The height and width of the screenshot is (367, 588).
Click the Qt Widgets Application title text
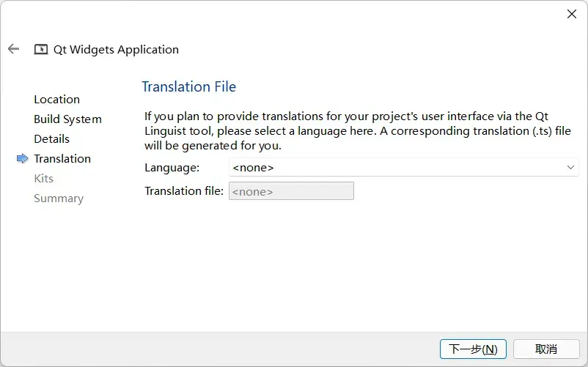[x=116, y=49]
